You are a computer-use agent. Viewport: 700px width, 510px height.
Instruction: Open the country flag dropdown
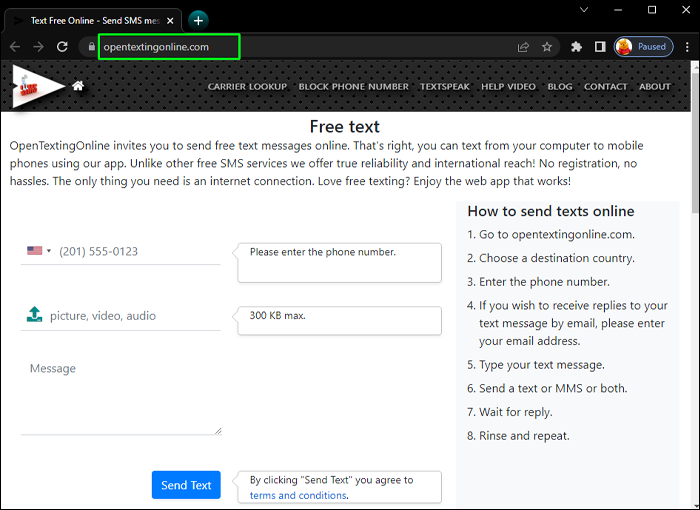(39, 251)
